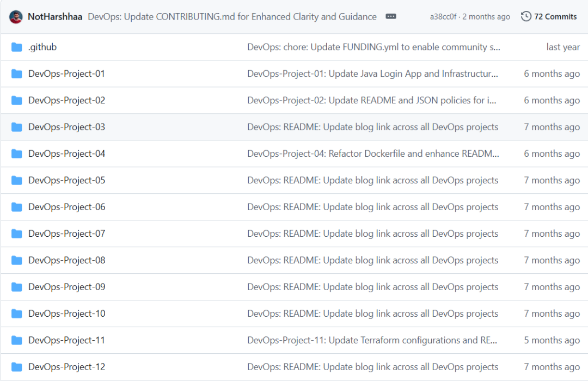Open the DevOps-Project-01 folder name
588x381 pixels.
pyautogui.click(x=67, y=74)
